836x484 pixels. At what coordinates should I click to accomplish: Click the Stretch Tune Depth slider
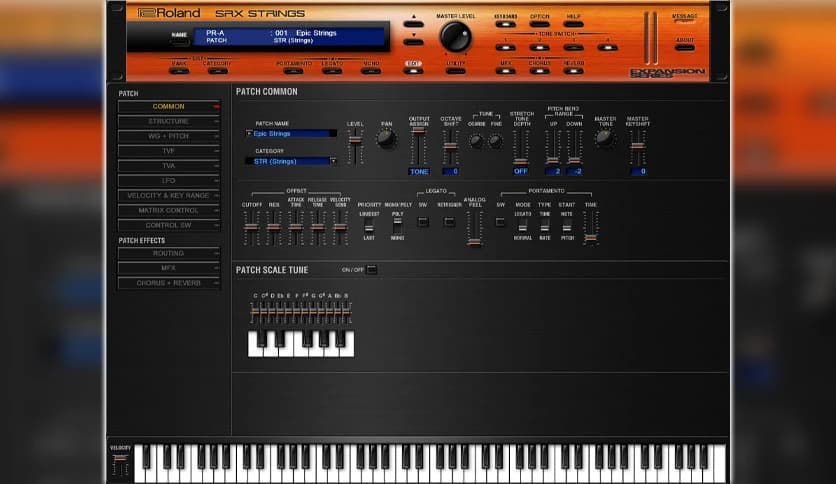(521, 147)
